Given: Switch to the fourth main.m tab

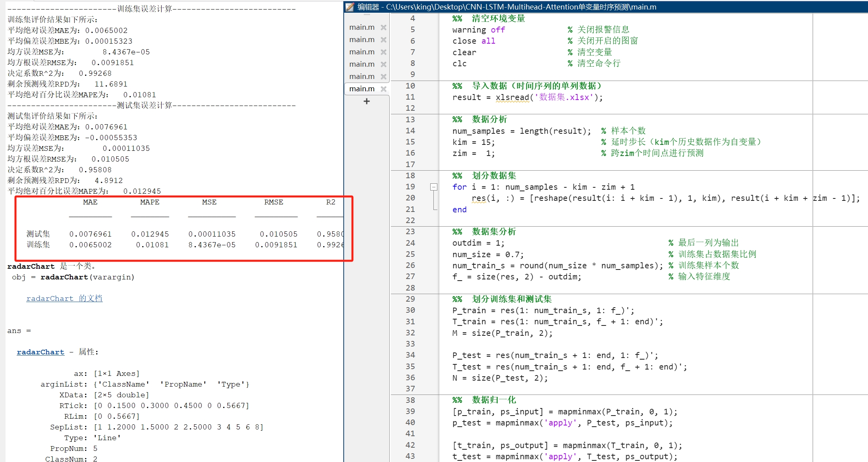Looking at the screenshot, I should click(362, 64).
